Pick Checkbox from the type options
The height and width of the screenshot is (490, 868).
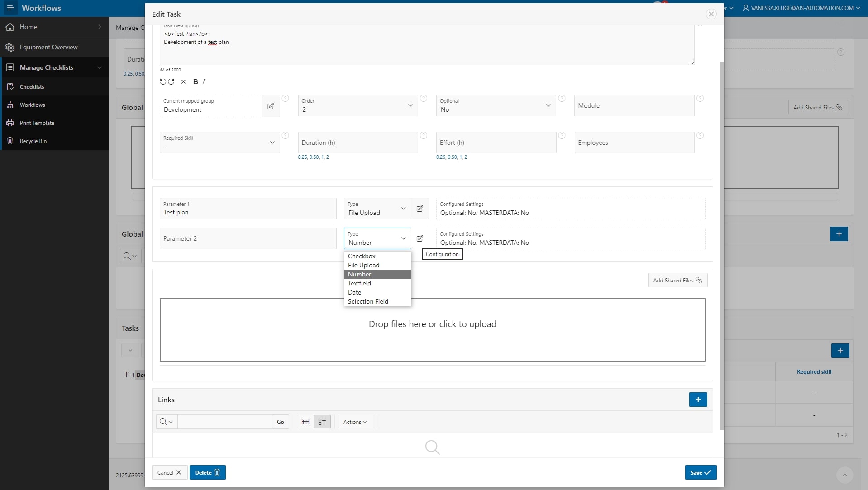point(362,256)
